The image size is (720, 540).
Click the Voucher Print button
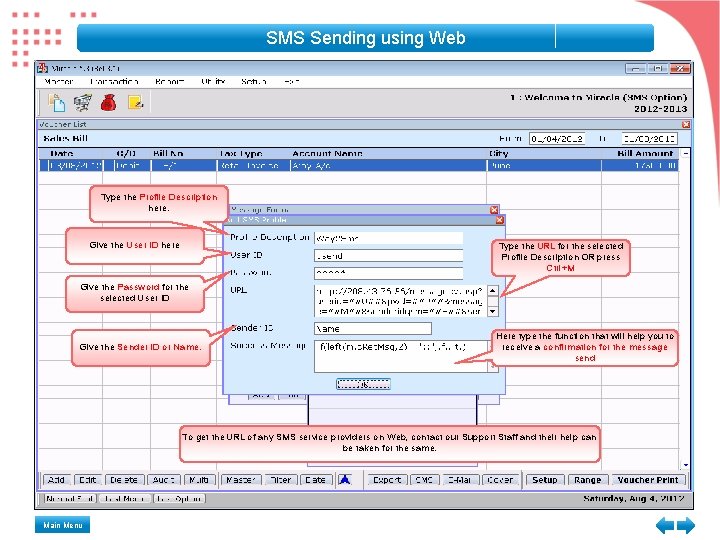pyautogui.click(x=647, y=480)
